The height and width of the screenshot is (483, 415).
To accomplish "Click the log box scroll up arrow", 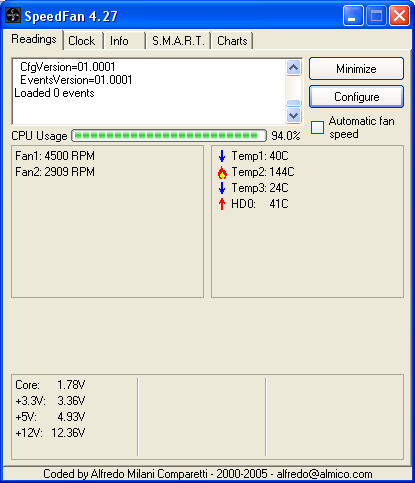I will point(294,68).
